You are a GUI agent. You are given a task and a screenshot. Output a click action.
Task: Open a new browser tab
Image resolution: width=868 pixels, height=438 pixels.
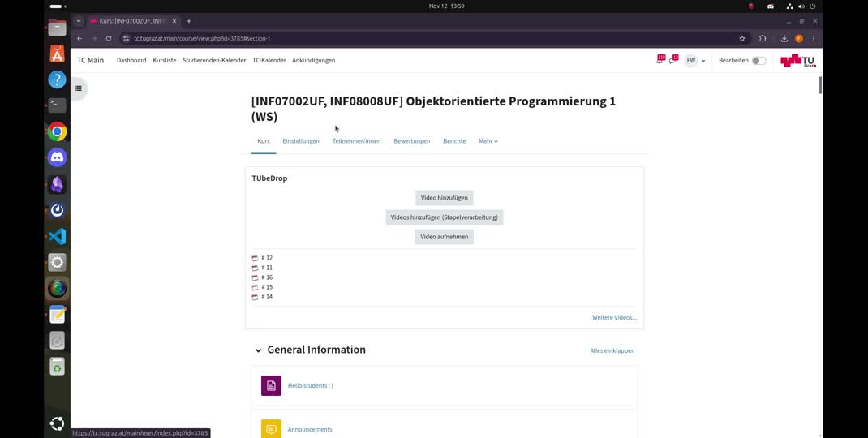pyautogui.click(x=189, y=21)
